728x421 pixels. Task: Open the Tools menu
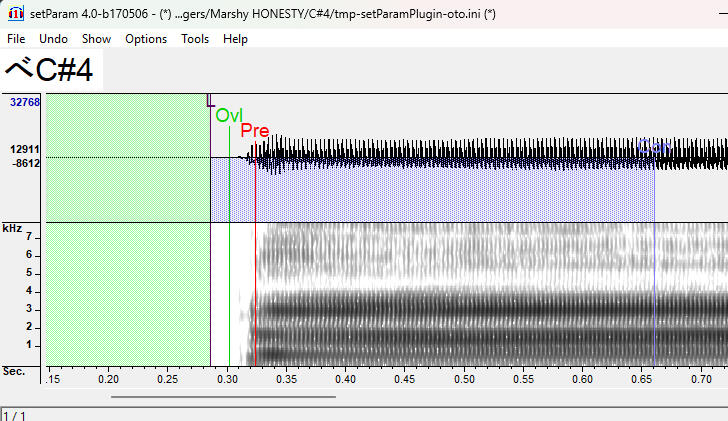click(195, 39)
